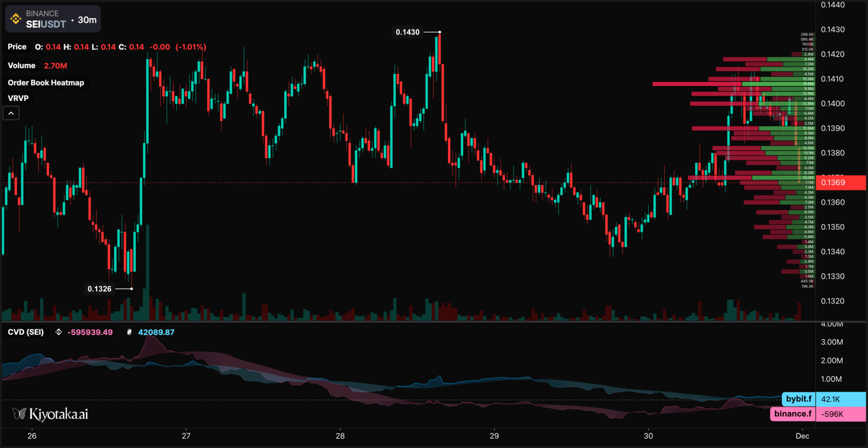Image resolution: width=868 pixels, height=448 pixels.
Task: Click the CVD value -595939.49
Action: coord(90,332)
